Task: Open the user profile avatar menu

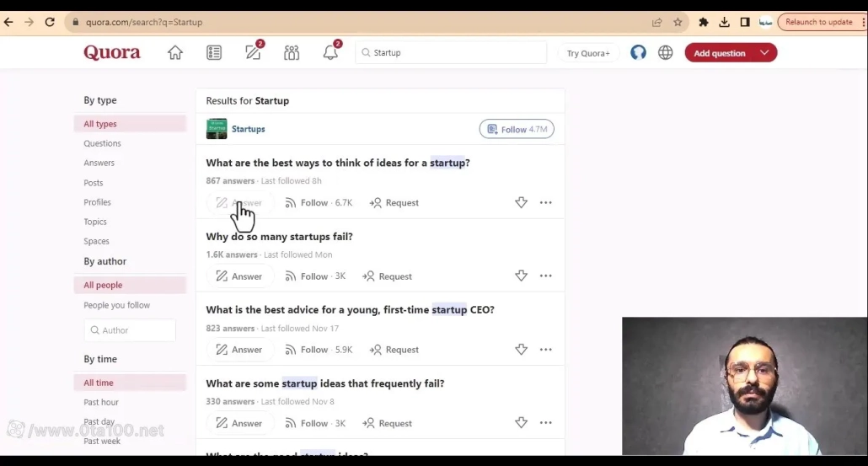Action: [x=639, y=53]
